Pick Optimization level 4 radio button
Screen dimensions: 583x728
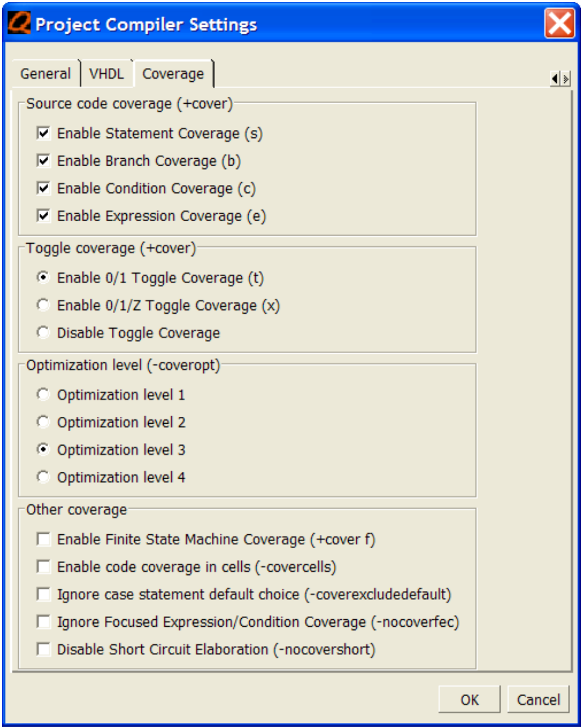[43, 477]
